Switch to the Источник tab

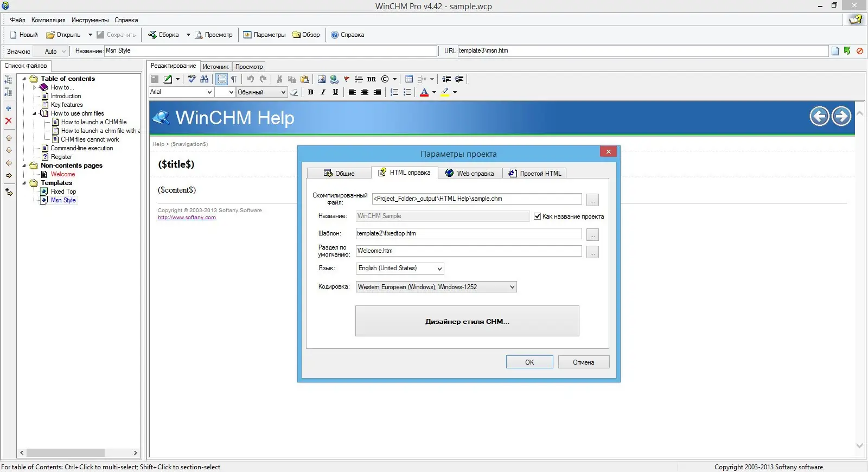tap(215, 67)
